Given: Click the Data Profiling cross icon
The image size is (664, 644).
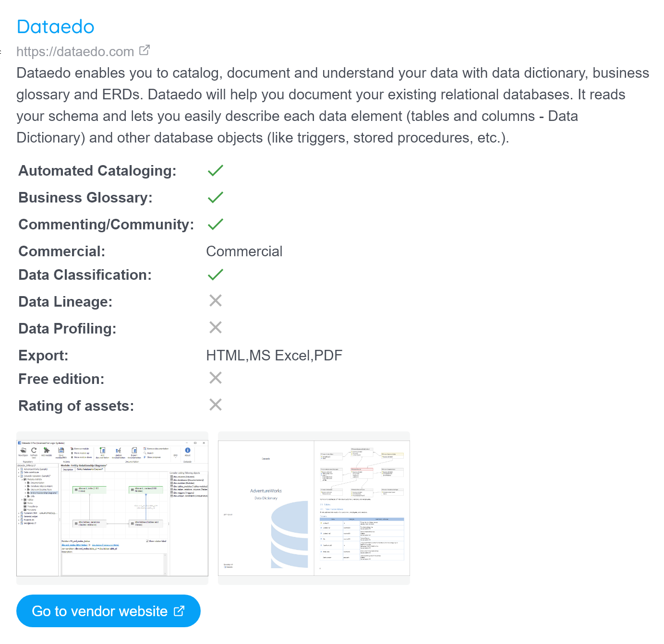Looking at the screenshot, I should [216, 328].
